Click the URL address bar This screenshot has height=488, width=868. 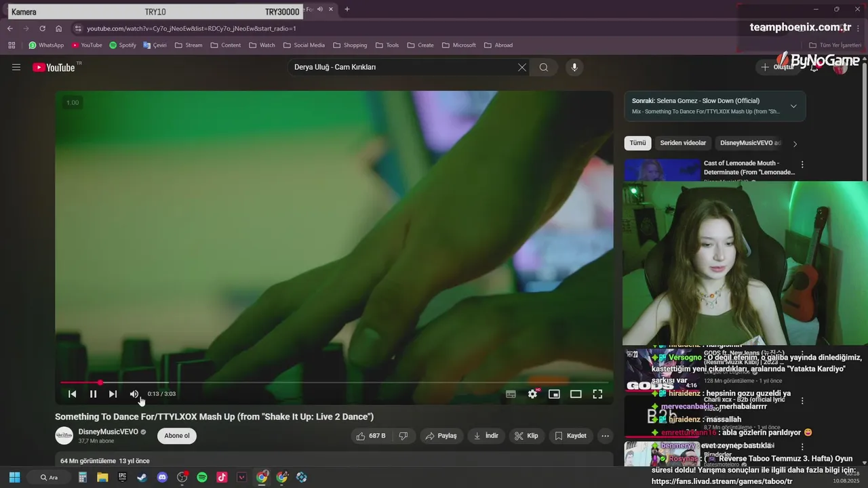coord(407,28)
